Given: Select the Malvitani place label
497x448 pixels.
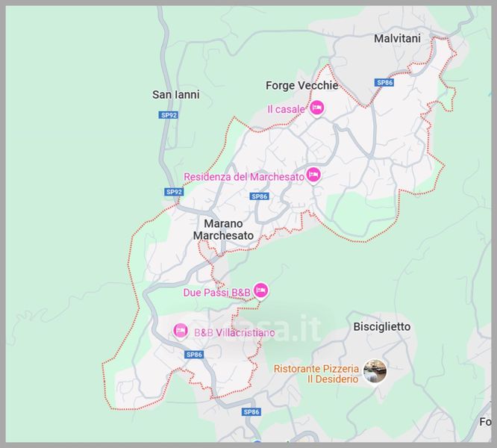Looking at the screenshot, I should 397,39.
